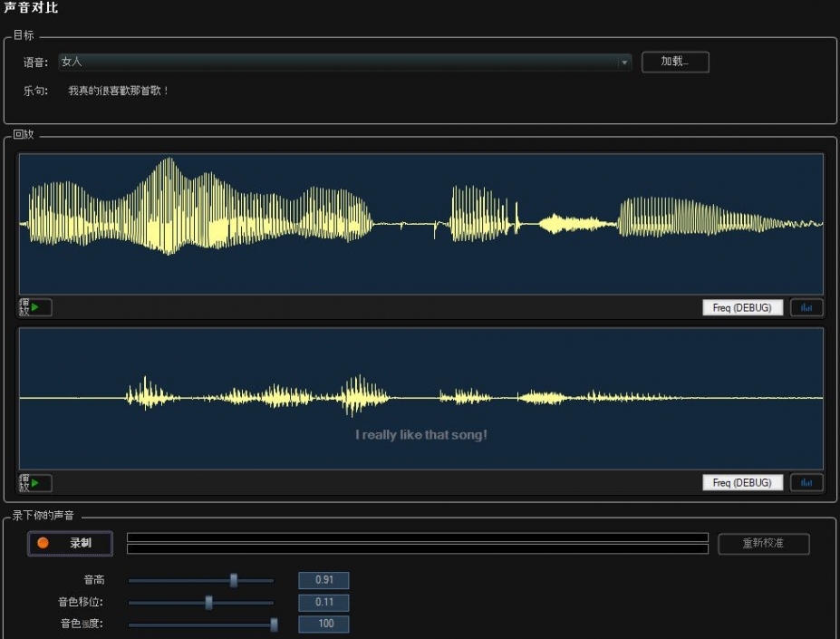The height and width of the screenshot is (639, 840).
Task: Play the recorded voice waveform
Action: [35, 483]
